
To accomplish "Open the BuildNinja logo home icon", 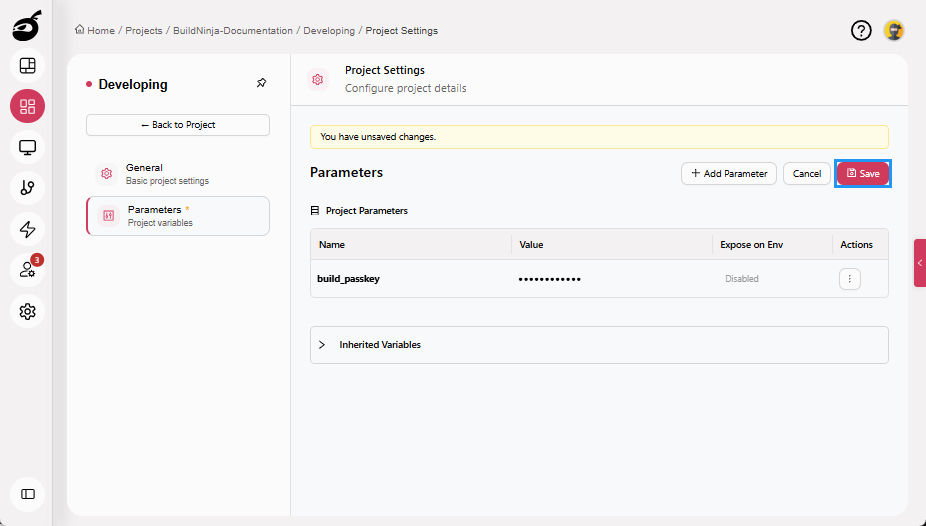I will (x=27, y=26).
